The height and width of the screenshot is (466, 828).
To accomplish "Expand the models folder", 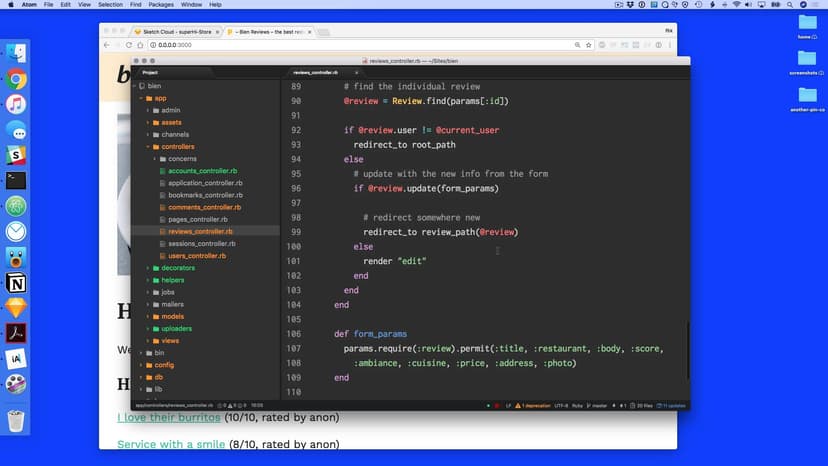I will pyautogui.click(x=172, y=316).
